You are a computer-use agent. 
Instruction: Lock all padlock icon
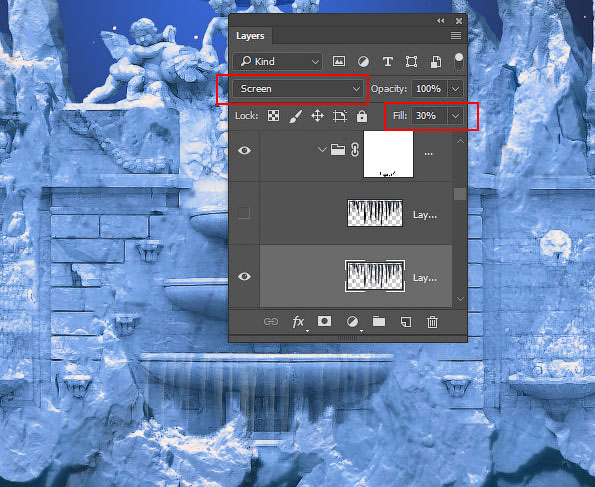coord(362,116)
